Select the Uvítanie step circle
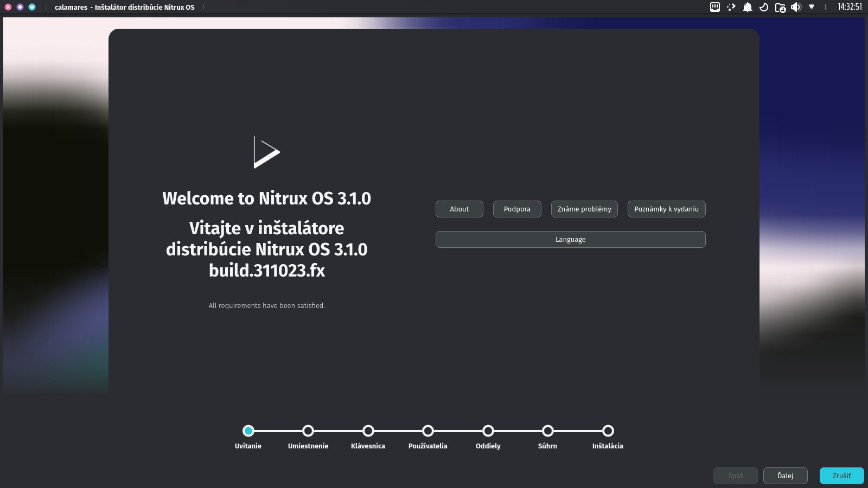Image resolution: width=868 pixels, height=488 pixels. tap(248, 431)
